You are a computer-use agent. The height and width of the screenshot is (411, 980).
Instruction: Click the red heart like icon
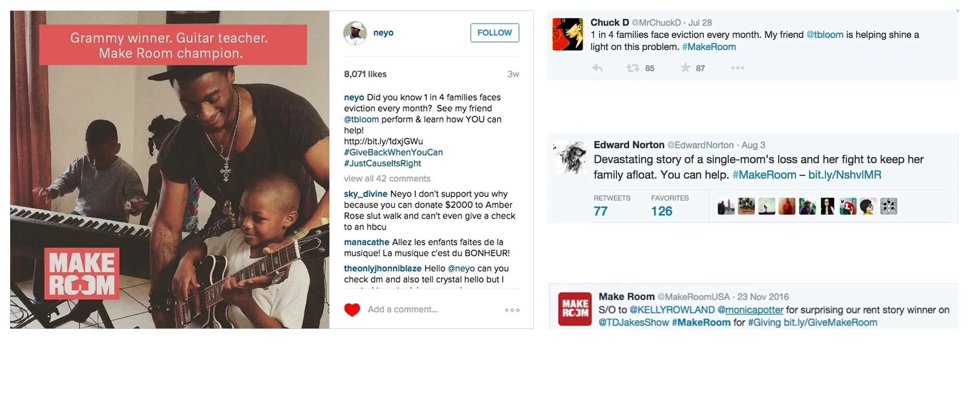coord(352,310)
